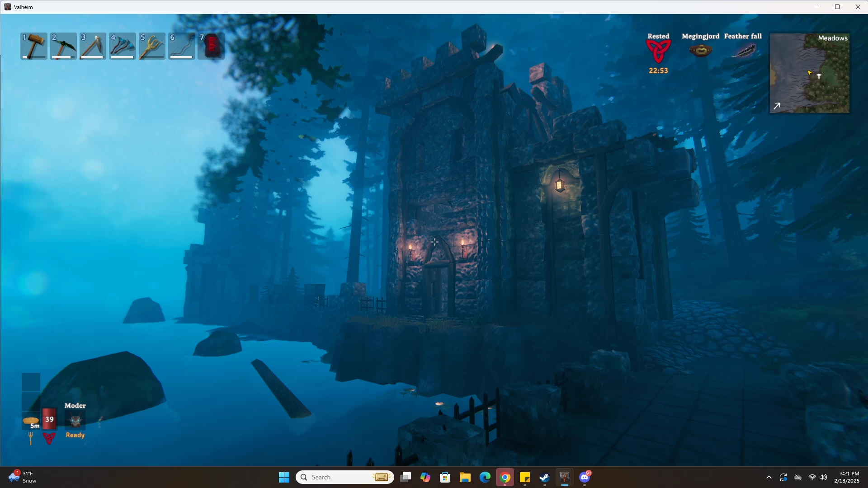Select the hoe in hotbar slot 3
Image resolution: width=868 pixels, height=488 pixels.
[93, 46]
